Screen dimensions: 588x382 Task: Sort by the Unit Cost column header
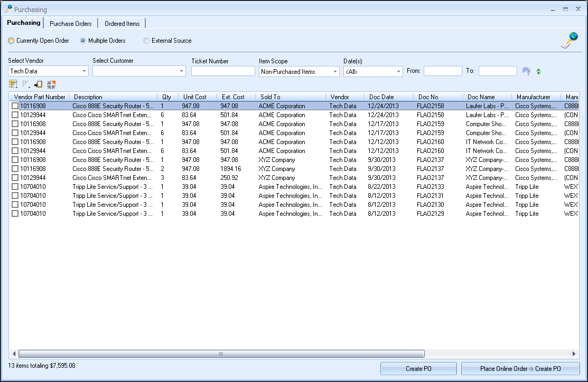[198, 97]
